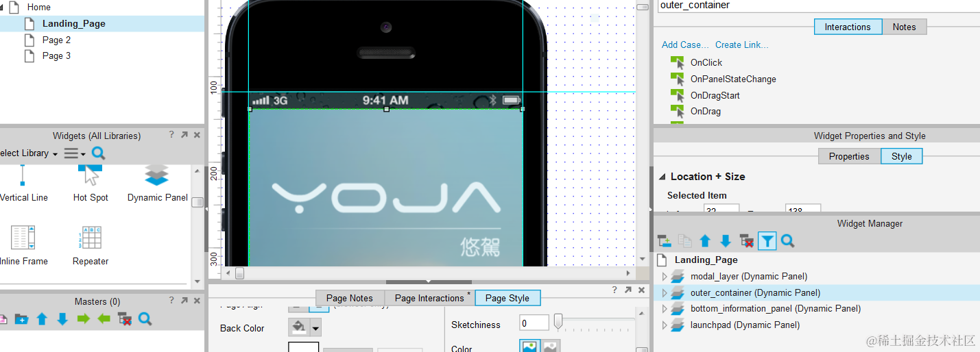This screenshot has width=980, height=352.
Task: Pop out the Widgets pane
Action: 184,135
